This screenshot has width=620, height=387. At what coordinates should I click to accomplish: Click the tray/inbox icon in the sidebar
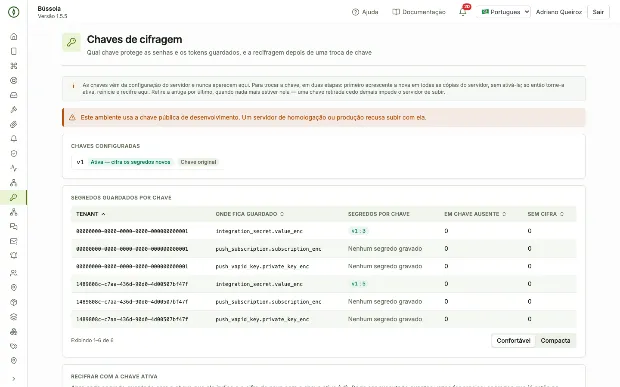click(x=13, y=95)
